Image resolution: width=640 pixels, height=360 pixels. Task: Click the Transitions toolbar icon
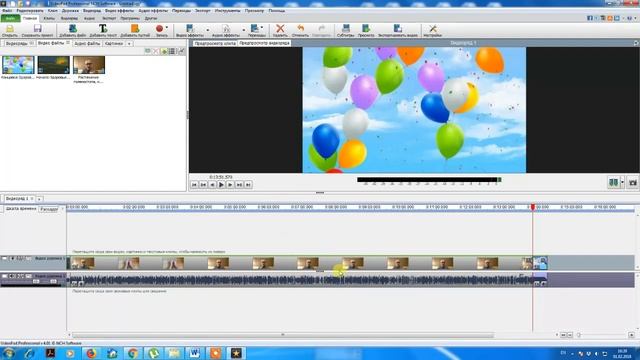255,28
